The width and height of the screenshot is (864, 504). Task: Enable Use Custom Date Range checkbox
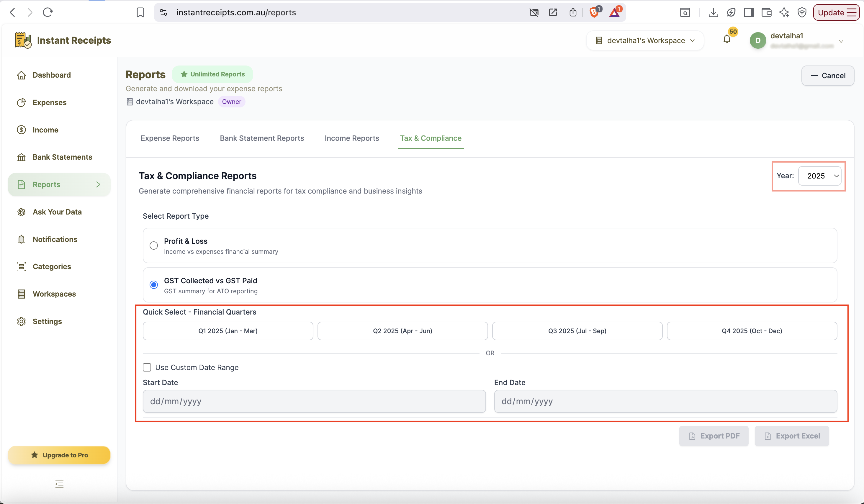(147, 367)
